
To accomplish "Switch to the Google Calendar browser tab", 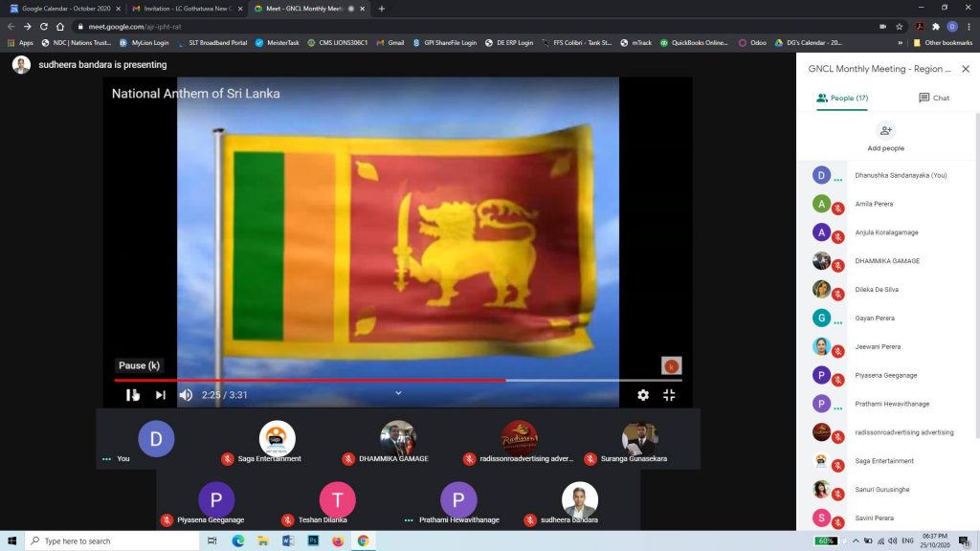I will click(65, 9).
